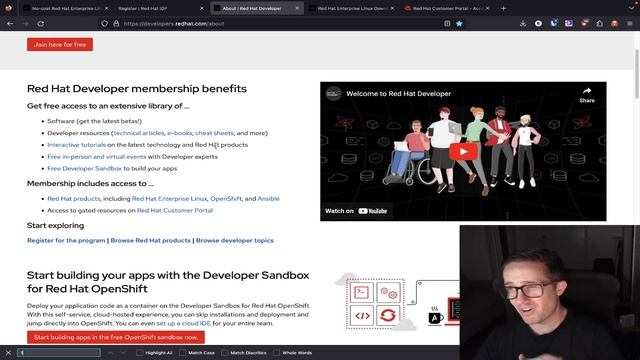Open tracking protection shield icon
This screenshot has height=360, width=640.
click(x=104, y=24)
